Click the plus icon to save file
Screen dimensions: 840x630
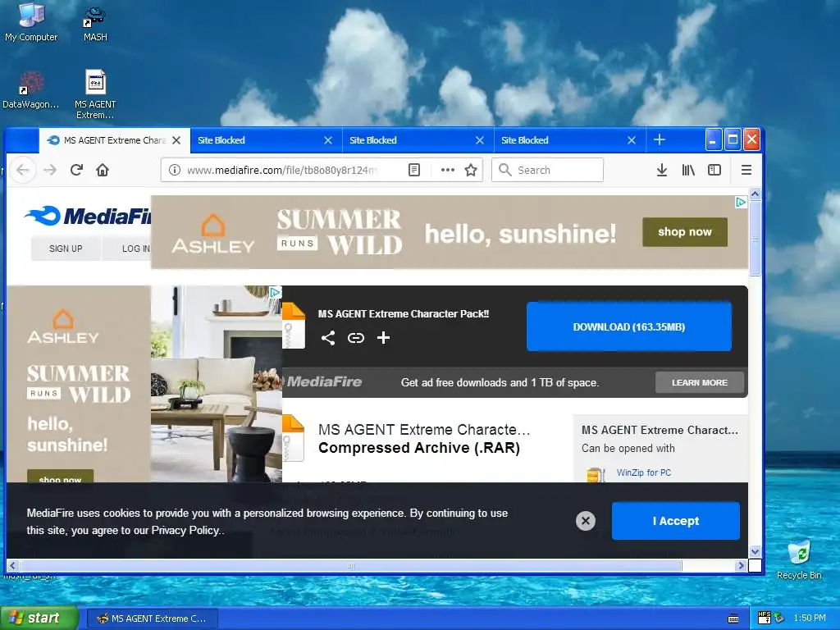pos(384,337)
